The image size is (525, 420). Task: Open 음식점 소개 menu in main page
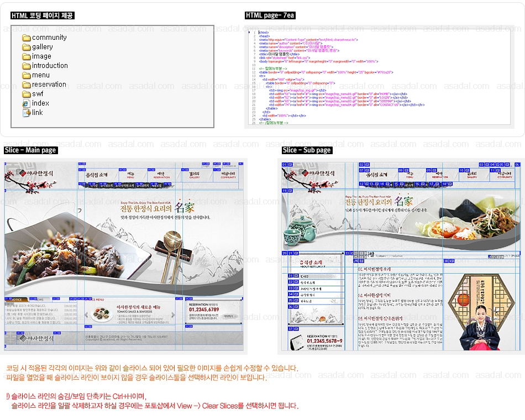[x=97, y=175]
